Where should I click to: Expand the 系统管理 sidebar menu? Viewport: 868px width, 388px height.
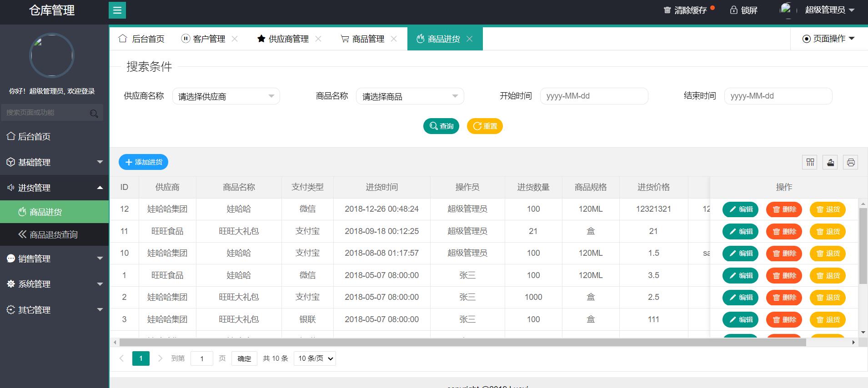55,284
